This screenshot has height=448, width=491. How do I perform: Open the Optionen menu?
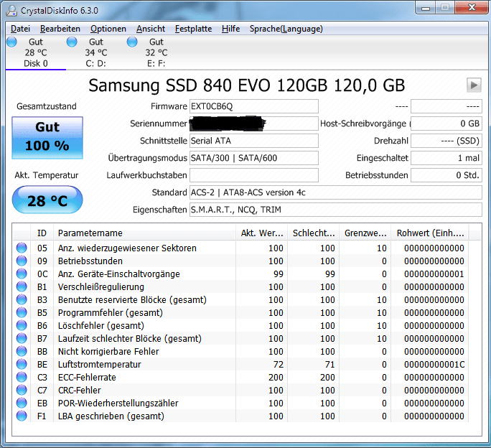click(108, 29)
